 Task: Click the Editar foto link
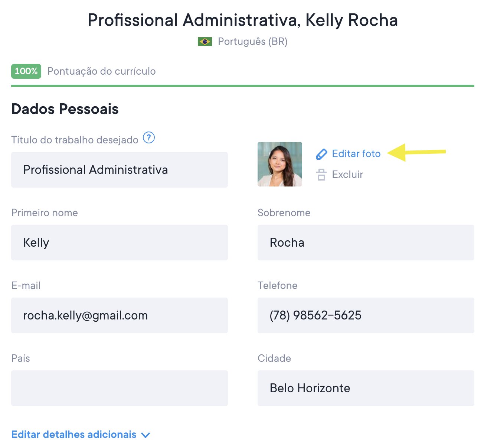356,154
